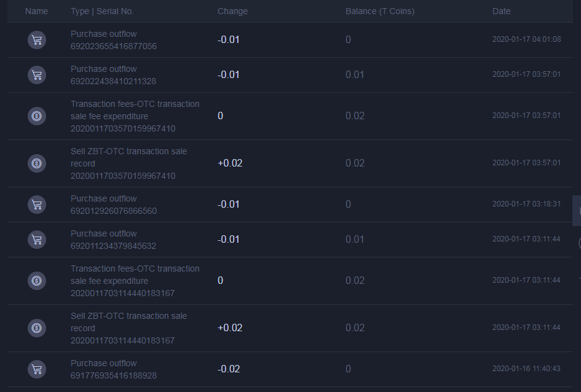The image size is (581, 392).
Task: Click Transaction fees-OTC text for 20200117031144
Action: click(135, 275)
